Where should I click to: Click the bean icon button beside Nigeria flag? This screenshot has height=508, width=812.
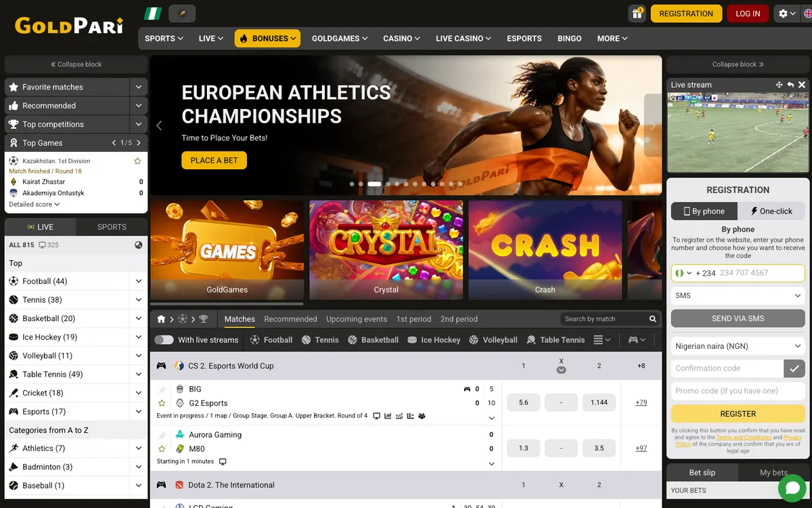click(x=181, y=14)
